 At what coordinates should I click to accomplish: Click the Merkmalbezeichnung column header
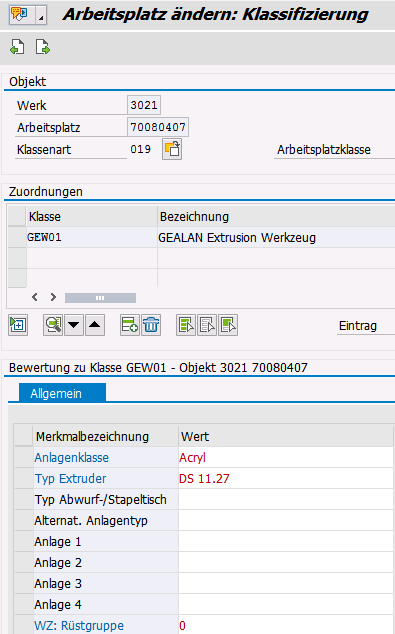[106, 436]
